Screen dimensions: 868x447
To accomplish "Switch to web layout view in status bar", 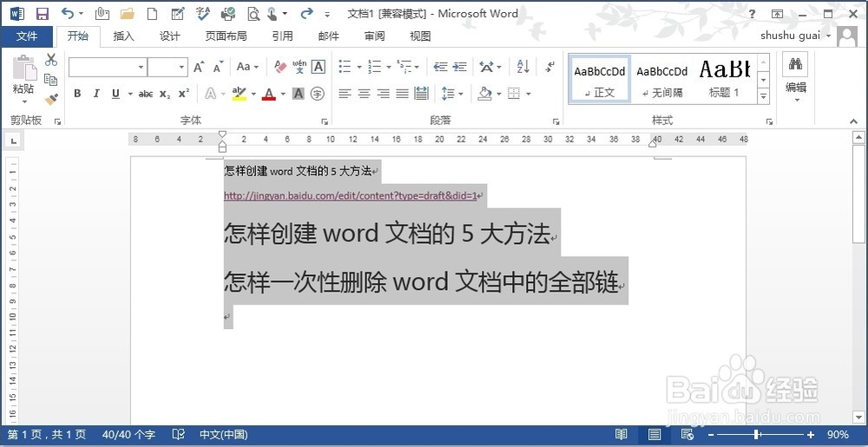I will point(687,435).
